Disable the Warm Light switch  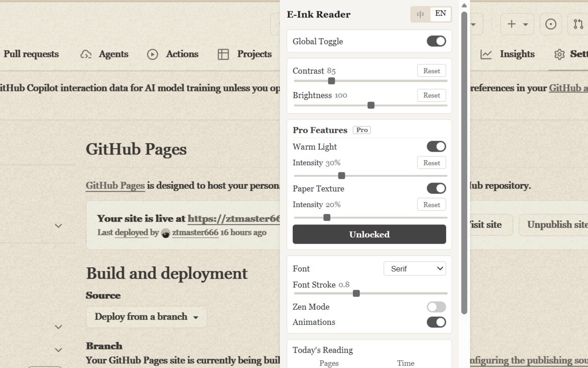pos(436,147)
